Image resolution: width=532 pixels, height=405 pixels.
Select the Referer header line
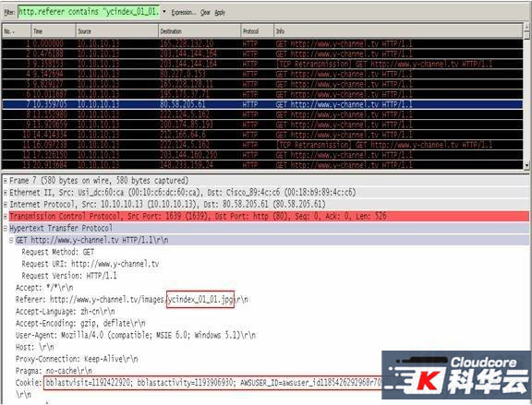pyautogui.click(x=132, y=300)
